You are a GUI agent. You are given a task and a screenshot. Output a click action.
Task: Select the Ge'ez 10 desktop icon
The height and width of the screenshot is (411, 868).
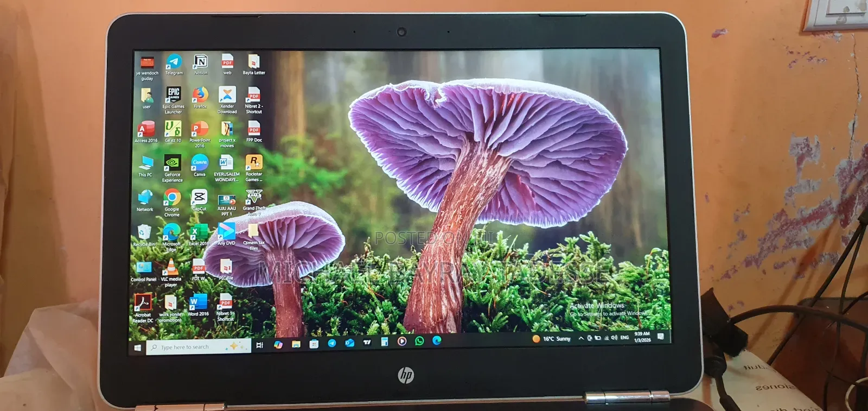173,132
